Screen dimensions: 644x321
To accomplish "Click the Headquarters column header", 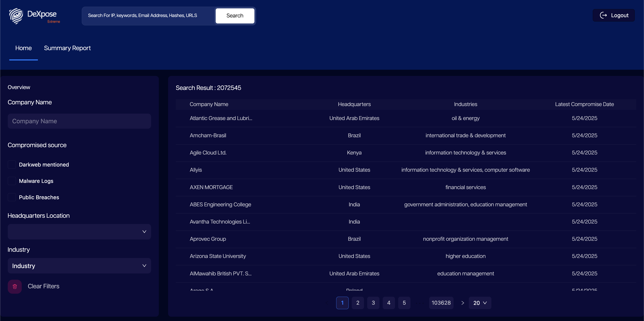I will (x=354, y=104).
